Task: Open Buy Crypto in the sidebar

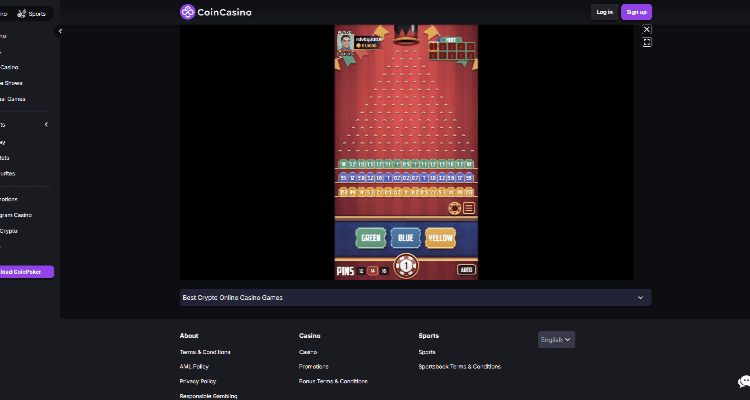Action: (9, 231)
